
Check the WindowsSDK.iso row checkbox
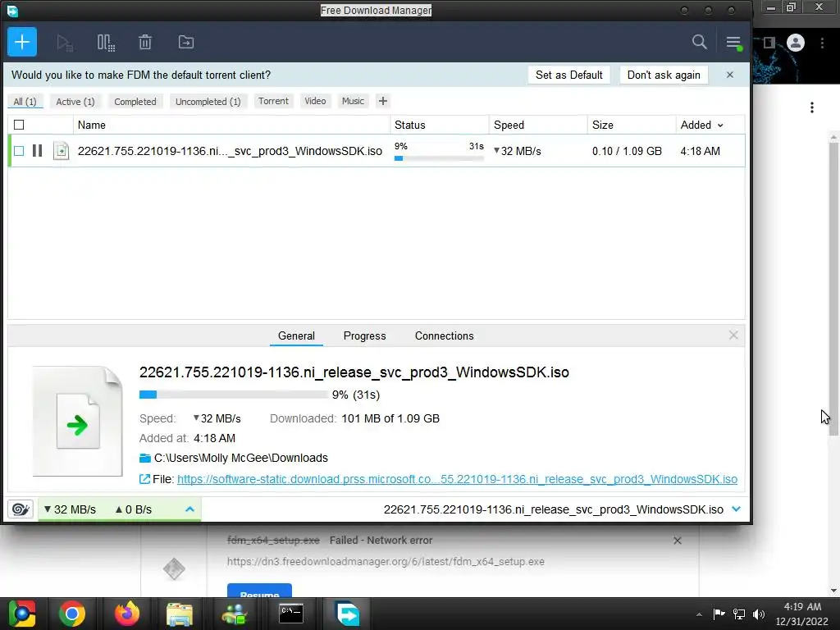tap(19, 151)
